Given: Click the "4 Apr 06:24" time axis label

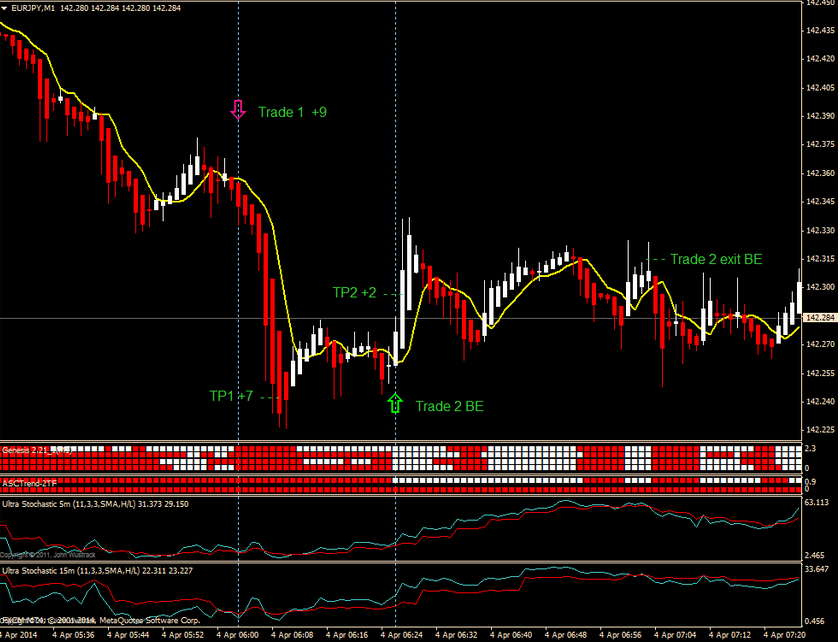Looking at the screenshot, I should coord(401,635).
